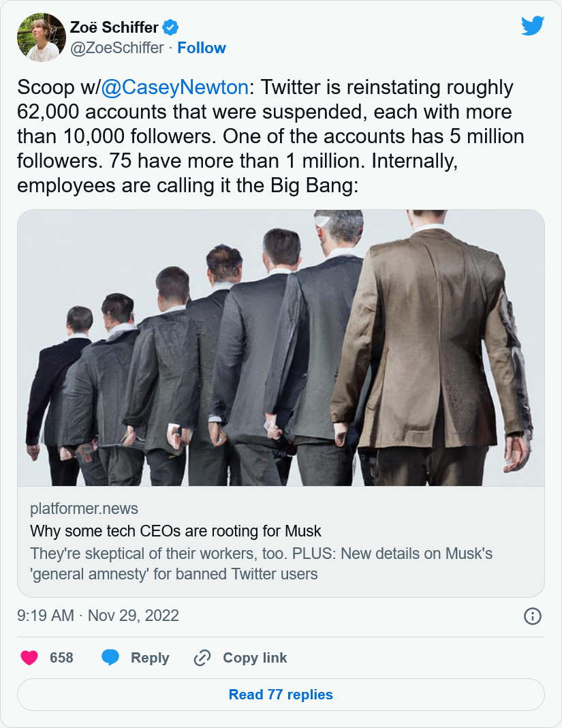Click the chain link copy icon
562x728 pixels.
point(202,658)
